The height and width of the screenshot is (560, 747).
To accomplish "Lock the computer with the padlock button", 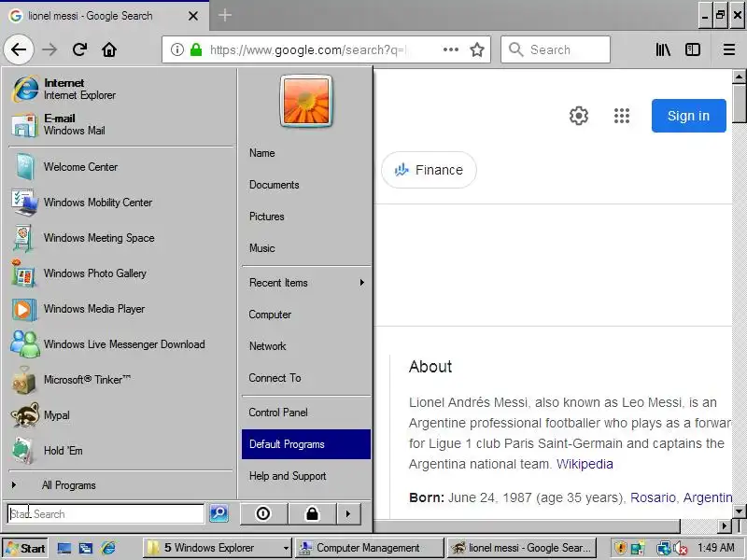I will 312,514.
